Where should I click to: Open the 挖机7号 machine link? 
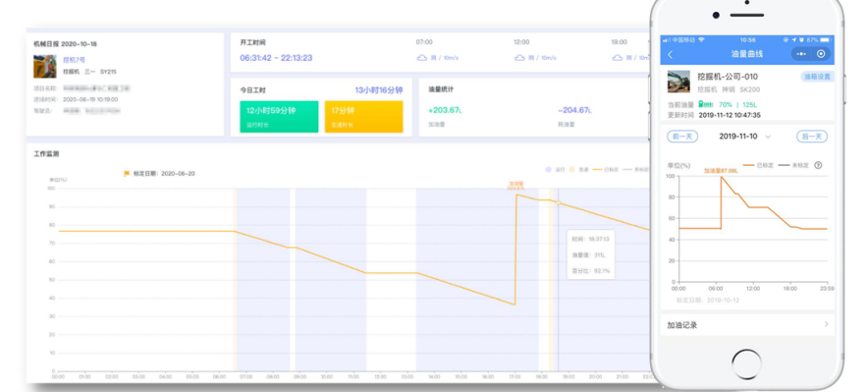(74, 60)
